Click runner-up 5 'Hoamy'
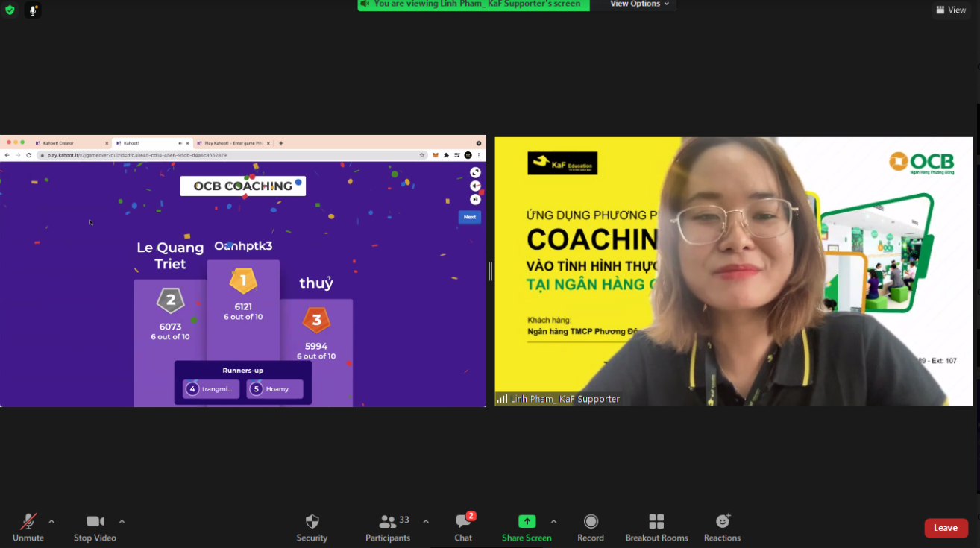Screen dimensions: 980x548 point(275,389)
